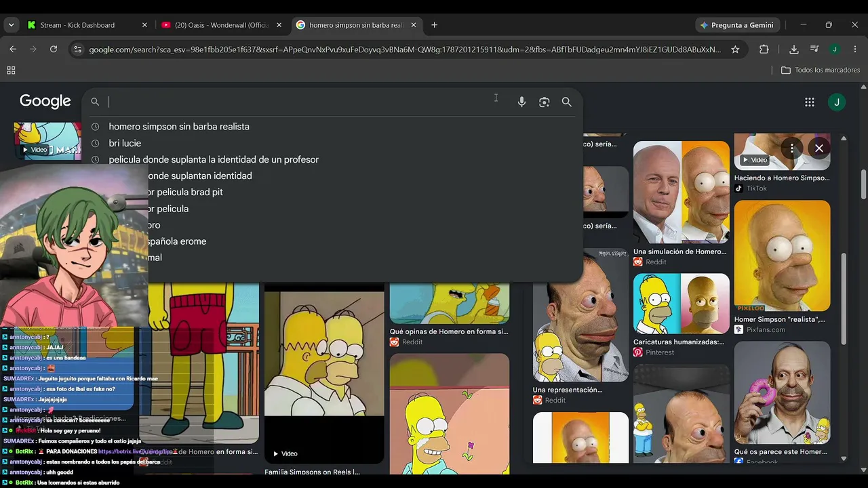Screen dimensions: 868x488
Task: Open 'Una simulación de Homero...' result
Action: point(679,251)
